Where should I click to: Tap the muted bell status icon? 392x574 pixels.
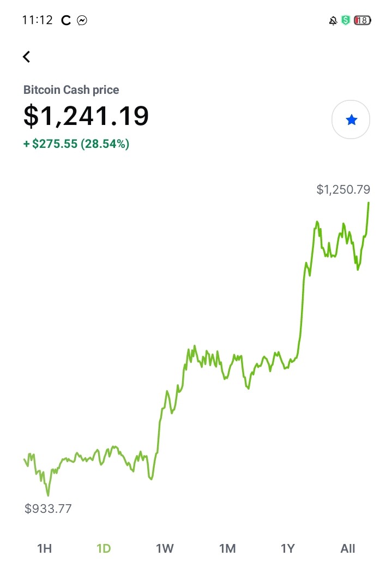tap(333, 21)
